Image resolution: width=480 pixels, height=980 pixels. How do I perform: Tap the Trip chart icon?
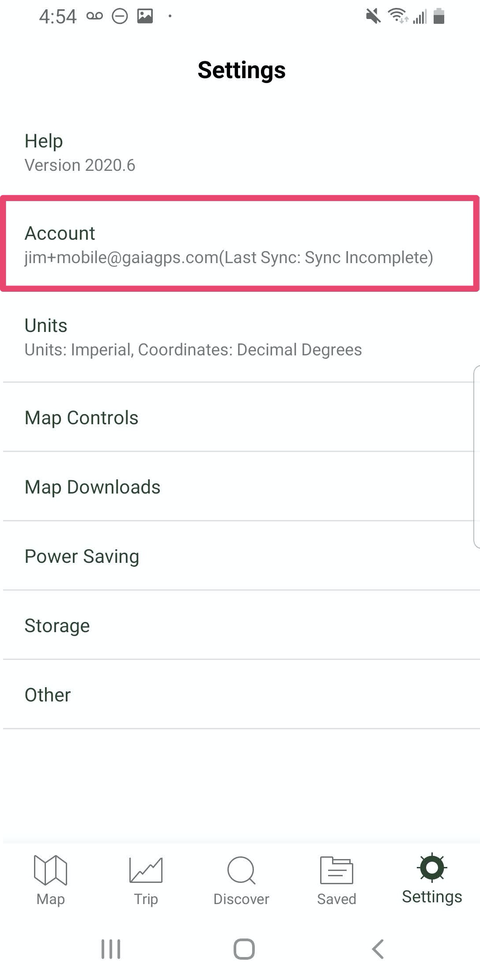tap(146, 870)
